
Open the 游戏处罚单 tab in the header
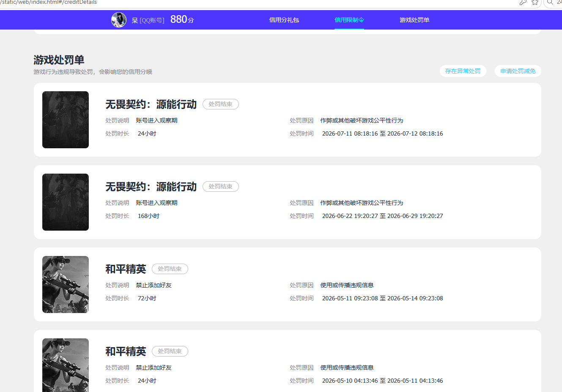[x=414, y=20]
